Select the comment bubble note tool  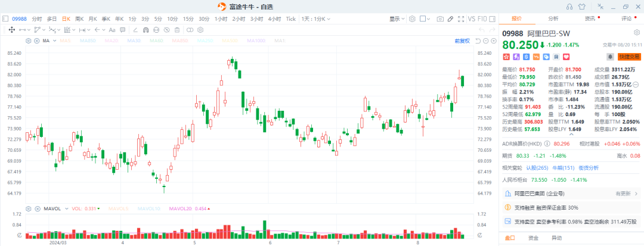tap(122, 30)
